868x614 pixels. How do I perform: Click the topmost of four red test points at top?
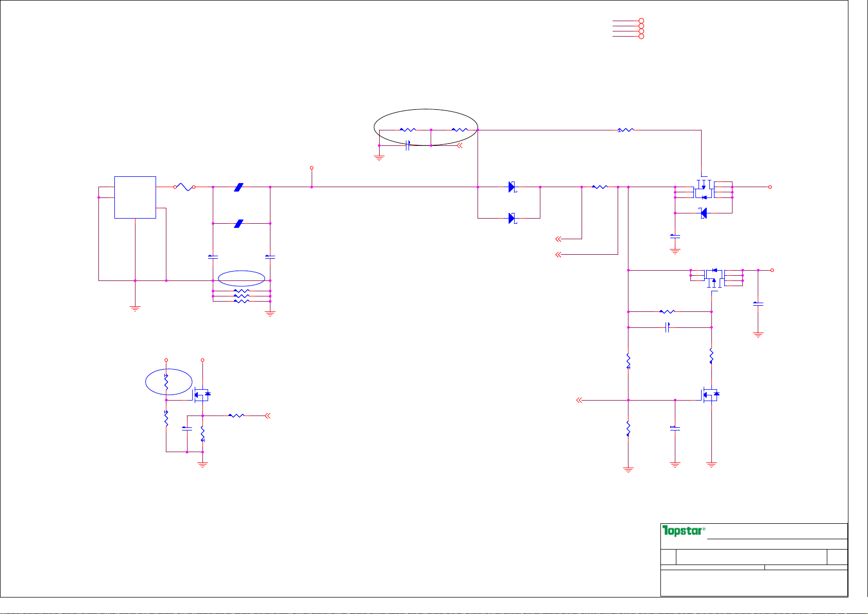coord(641,21)
